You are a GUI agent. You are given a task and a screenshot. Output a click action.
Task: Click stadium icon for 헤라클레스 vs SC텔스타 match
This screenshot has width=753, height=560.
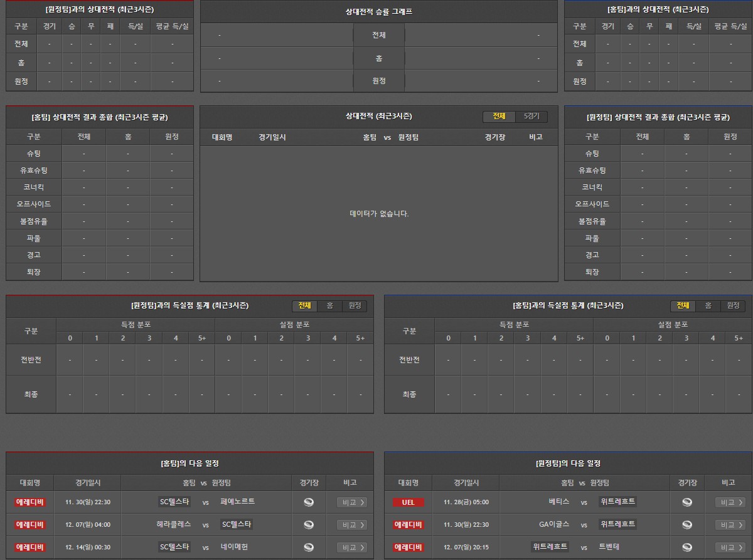[x=309, y=525]
